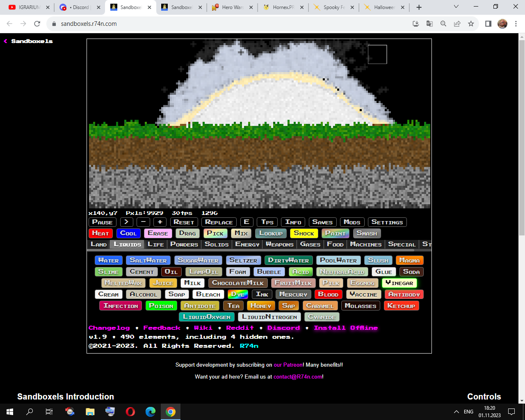Open Opera browser from taskbar
Viewport: 525px width, 420px height.
(130, 412)
